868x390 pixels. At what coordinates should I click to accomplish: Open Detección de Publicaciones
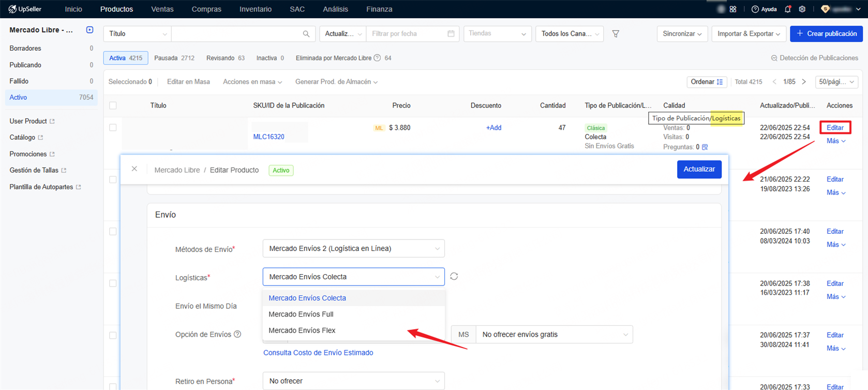(814, 58)
